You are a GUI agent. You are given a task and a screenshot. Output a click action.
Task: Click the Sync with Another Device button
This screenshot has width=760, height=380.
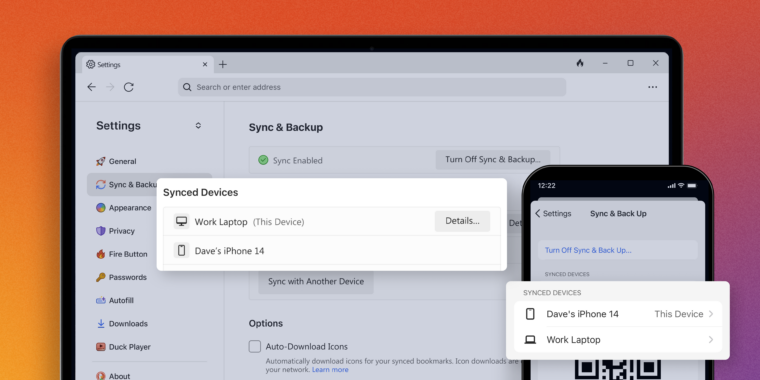[x=316, y=282]
